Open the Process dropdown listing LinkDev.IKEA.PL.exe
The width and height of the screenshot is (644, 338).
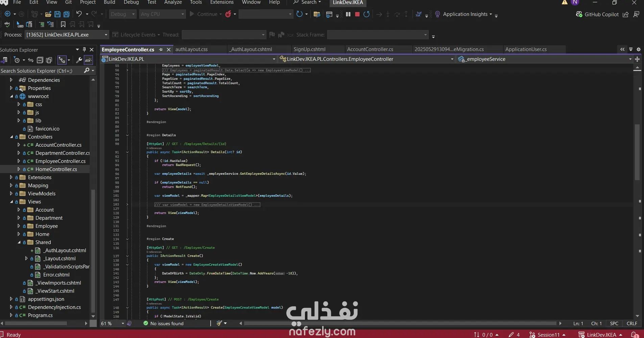67,35
